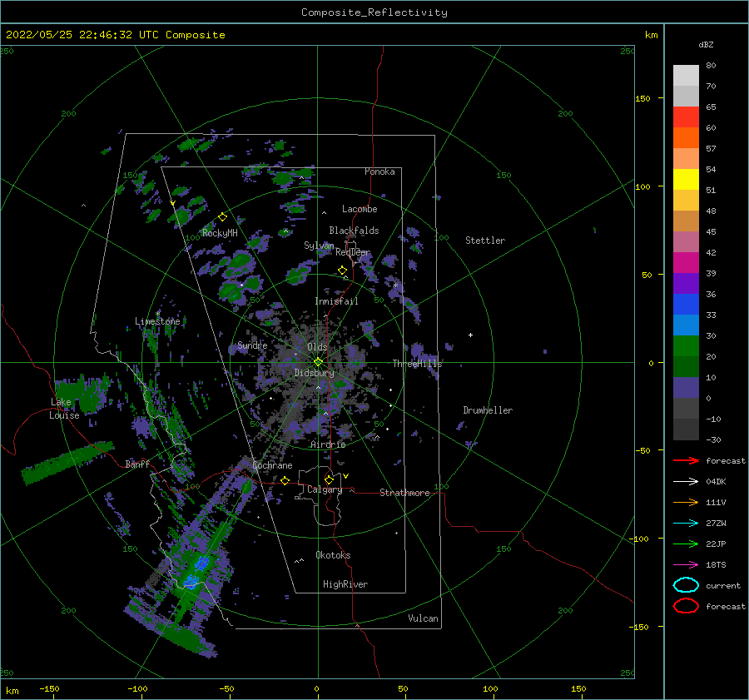Click the green 30 dBZ color swatch
The height and width of the screenshot is (700, 749).
tap(686, 346)
